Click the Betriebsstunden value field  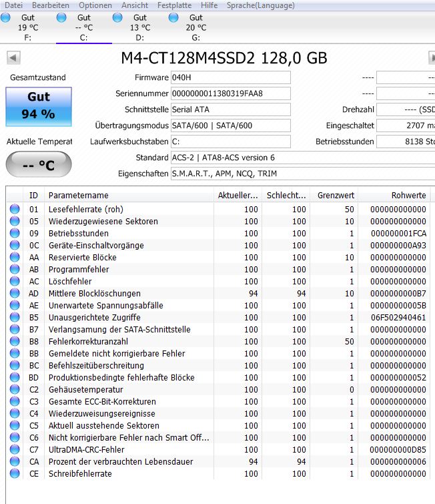pos(406,142)
